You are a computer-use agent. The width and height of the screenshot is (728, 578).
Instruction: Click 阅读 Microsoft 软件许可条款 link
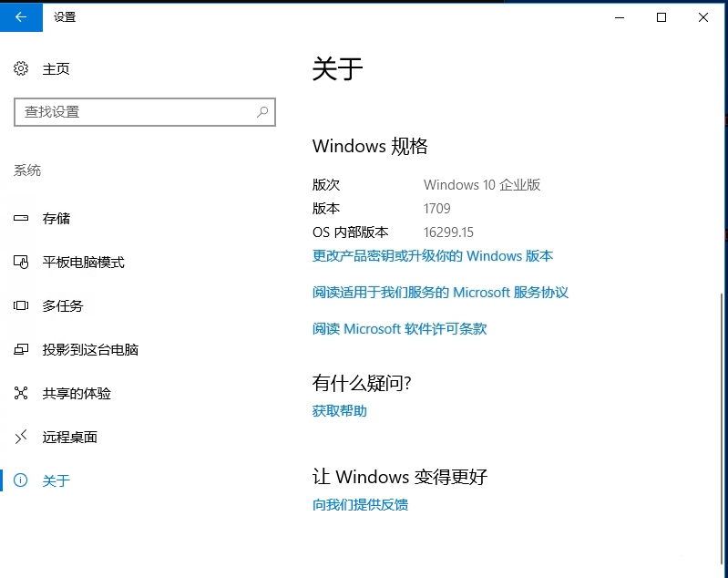pos(399,329)
